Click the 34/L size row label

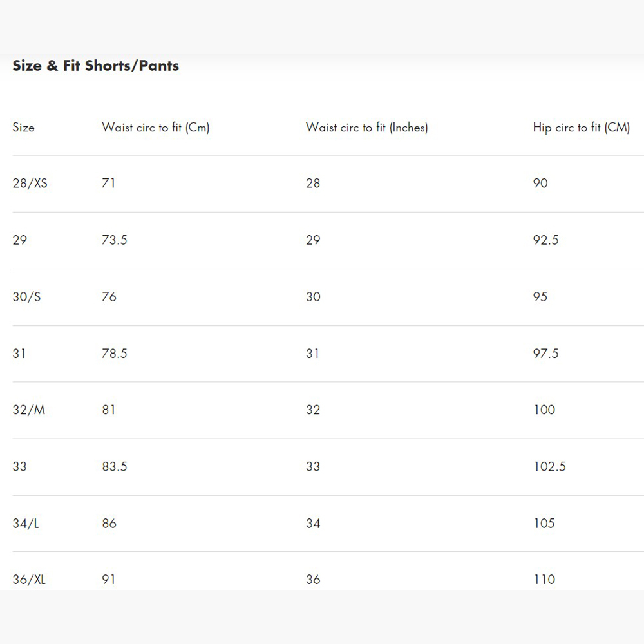(26, 524)
